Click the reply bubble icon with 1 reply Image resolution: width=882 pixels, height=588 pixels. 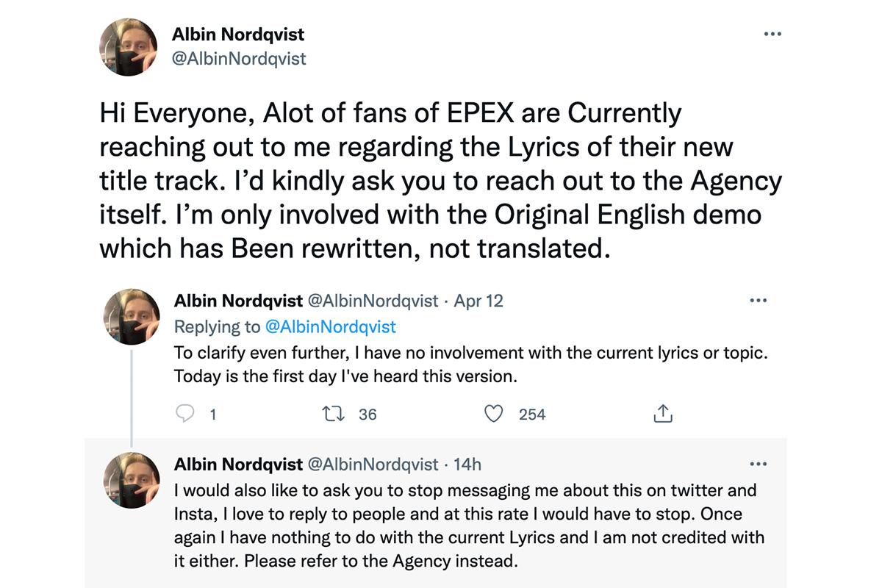click(184, 414)
